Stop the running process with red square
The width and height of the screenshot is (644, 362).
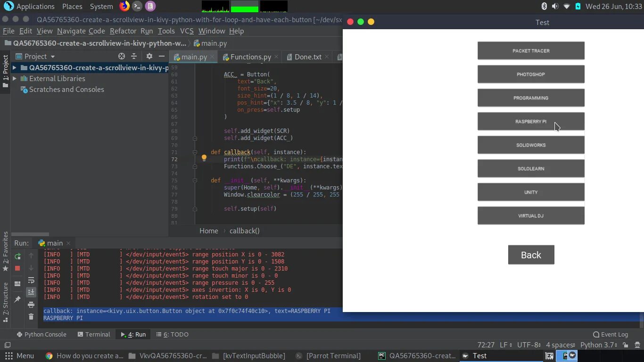17,268
